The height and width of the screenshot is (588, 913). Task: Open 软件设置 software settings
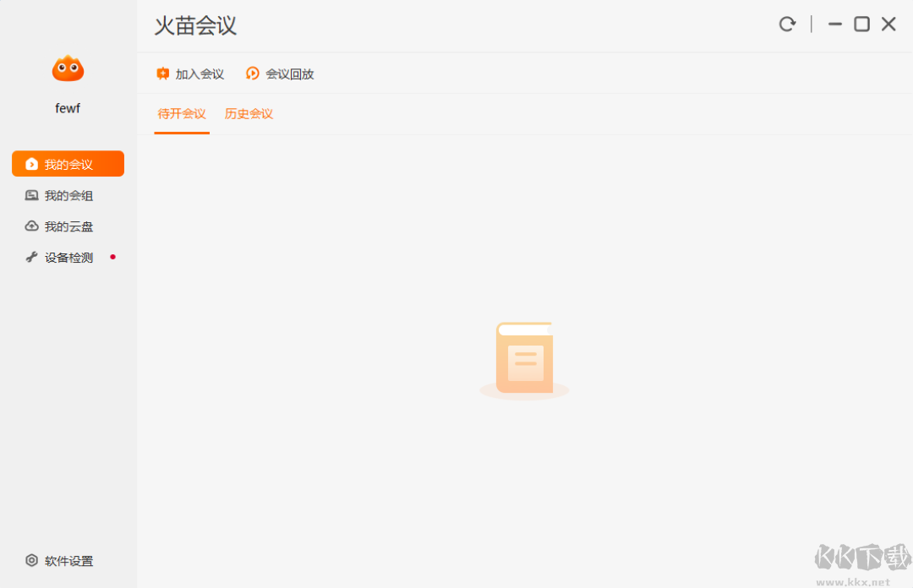[x=58, y=561]
